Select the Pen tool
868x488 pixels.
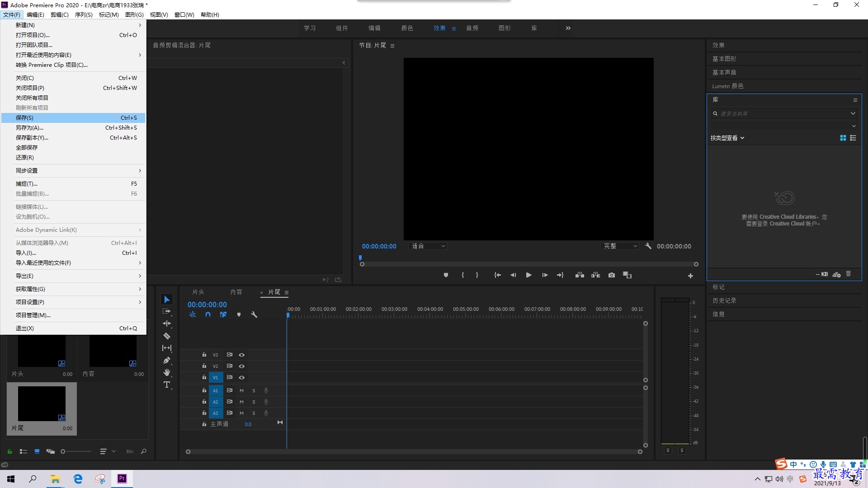[167, 360]
